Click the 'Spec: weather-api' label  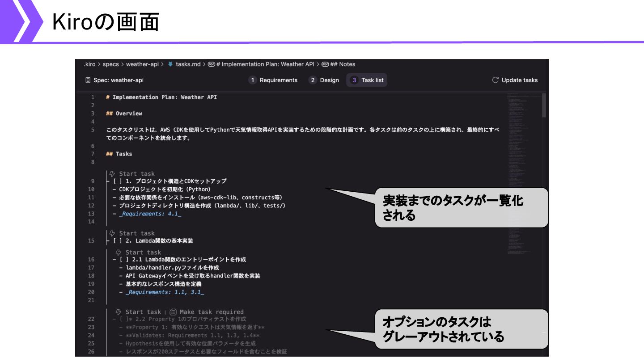click(119, 80)
